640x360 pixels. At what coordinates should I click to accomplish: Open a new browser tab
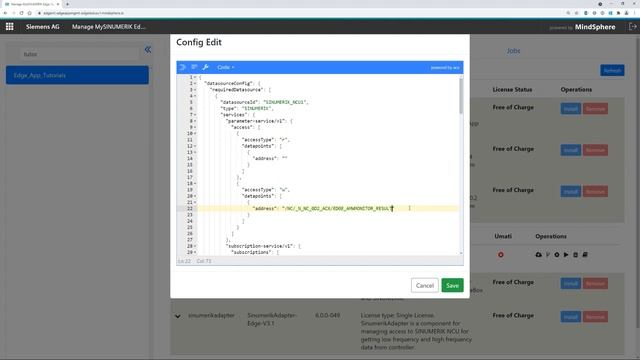[67, 4]
